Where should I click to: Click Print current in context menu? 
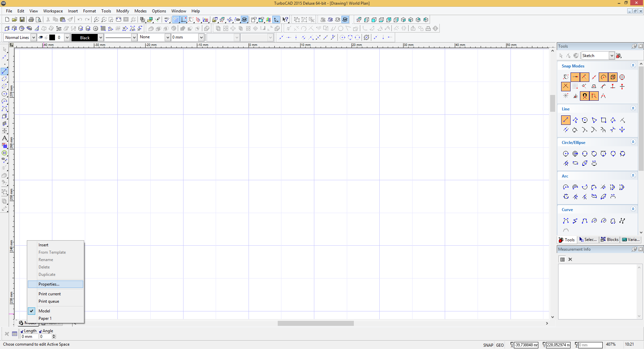coord(50,294)
